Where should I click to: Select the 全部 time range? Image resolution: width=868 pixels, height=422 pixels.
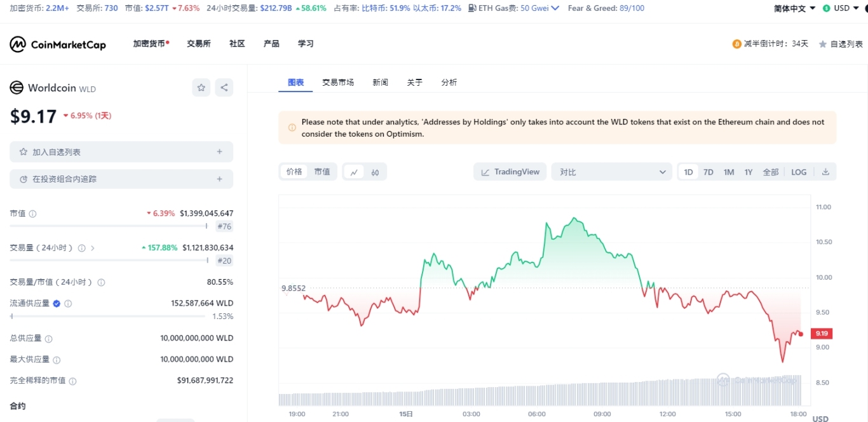(x=771, y=172)
